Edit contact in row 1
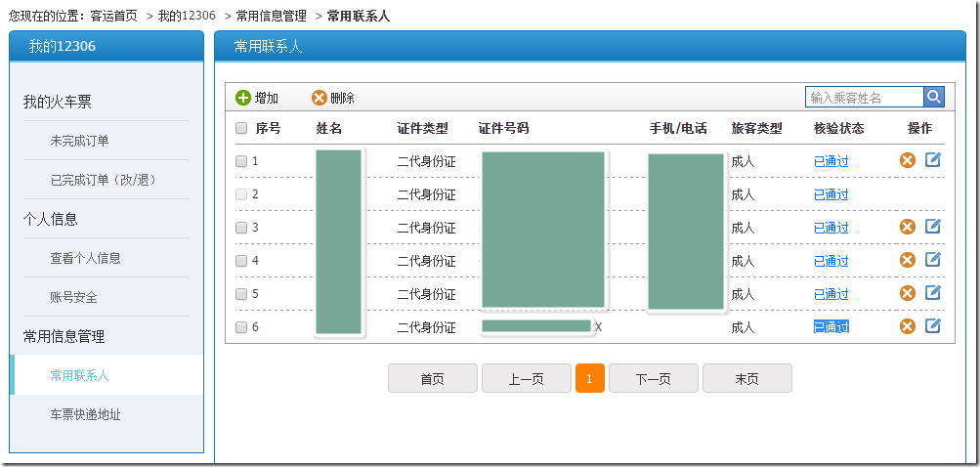 932,160
